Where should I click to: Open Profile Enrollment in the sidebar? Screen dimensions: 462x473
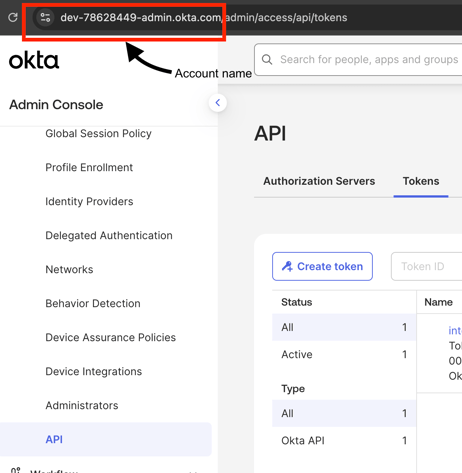[x=89, y=167]
